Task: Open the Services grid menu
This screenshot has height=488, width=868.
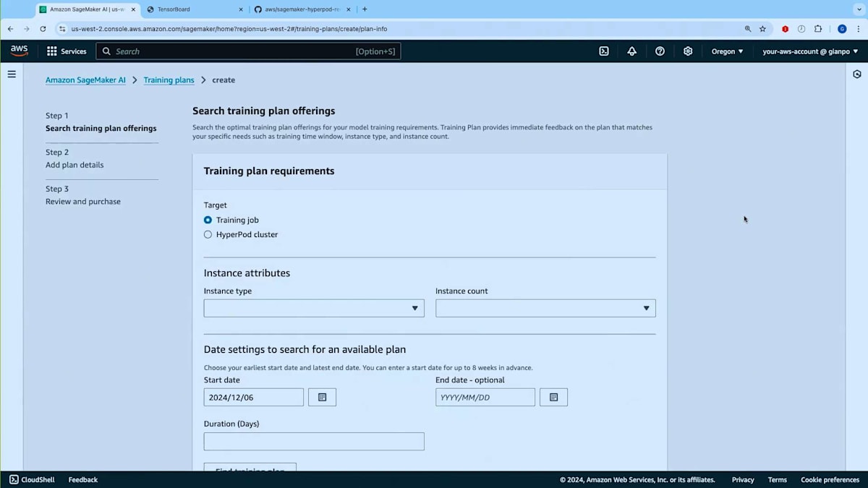Action: click(x=67, y=51)
